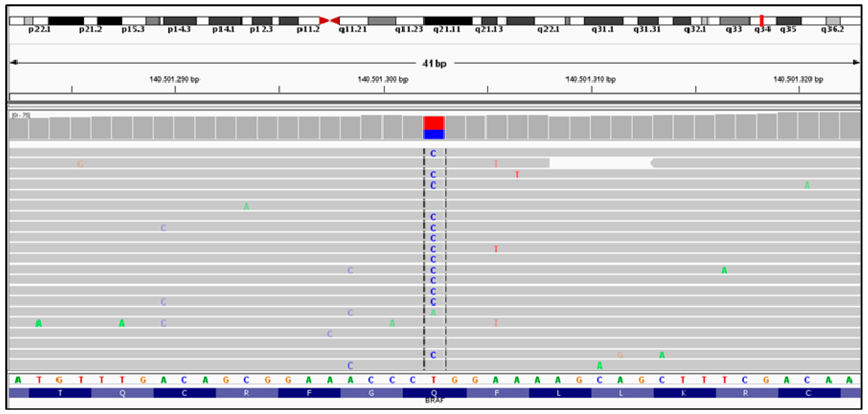868x414 pixels.
Task: Click right arrowhead of the 41 bp span
Action: [856, 62]
